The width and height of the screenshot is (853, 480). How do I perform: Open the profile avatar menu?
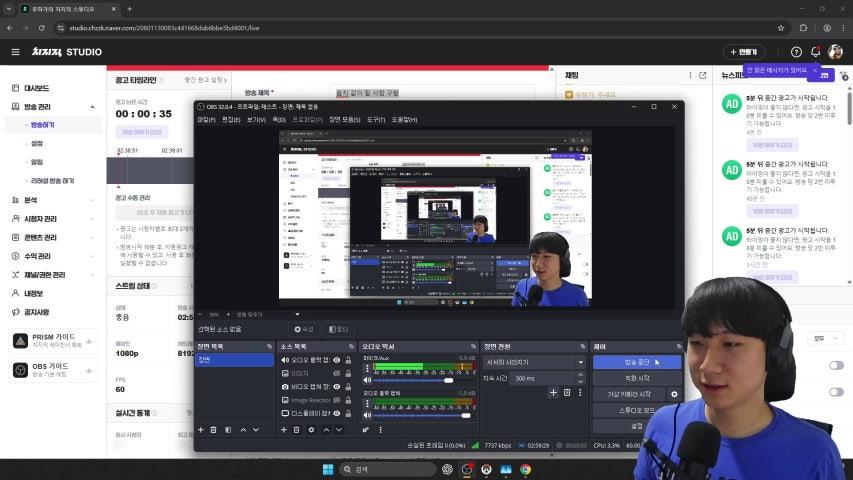[x=836, y=52]
